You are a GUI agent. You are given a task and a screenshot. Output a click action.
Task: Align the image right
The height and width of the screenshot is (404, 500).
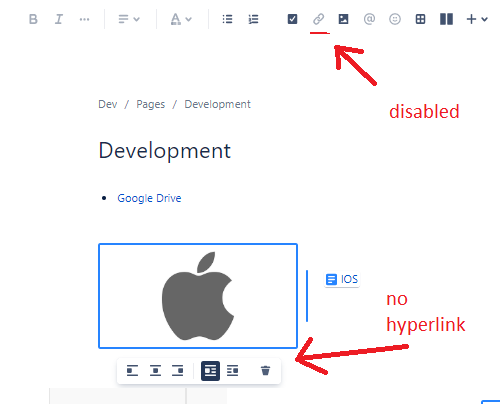(x=178, y=371)
